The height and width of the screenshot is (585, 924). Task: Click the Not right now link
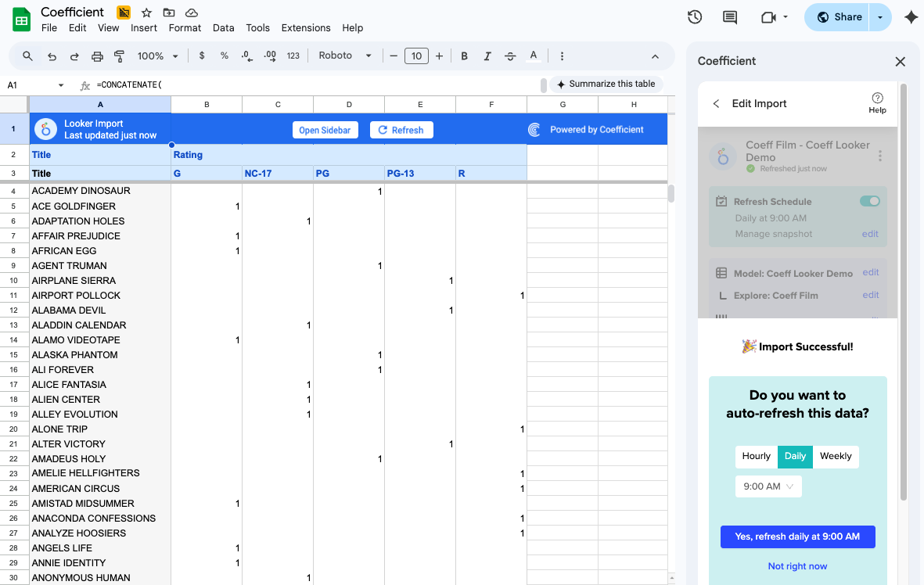(797, 566)
